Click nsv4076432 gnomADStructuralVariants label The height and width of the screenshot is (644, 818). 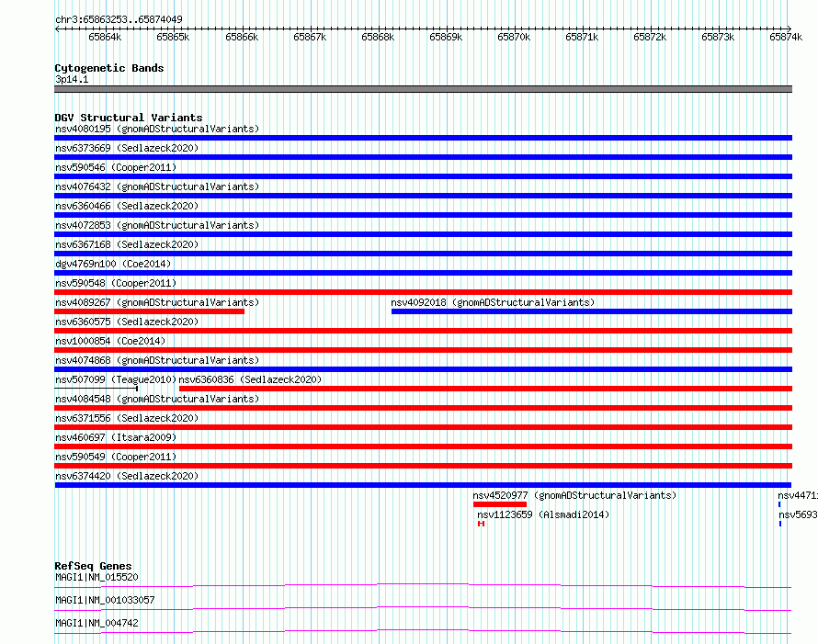pos(157,186)
